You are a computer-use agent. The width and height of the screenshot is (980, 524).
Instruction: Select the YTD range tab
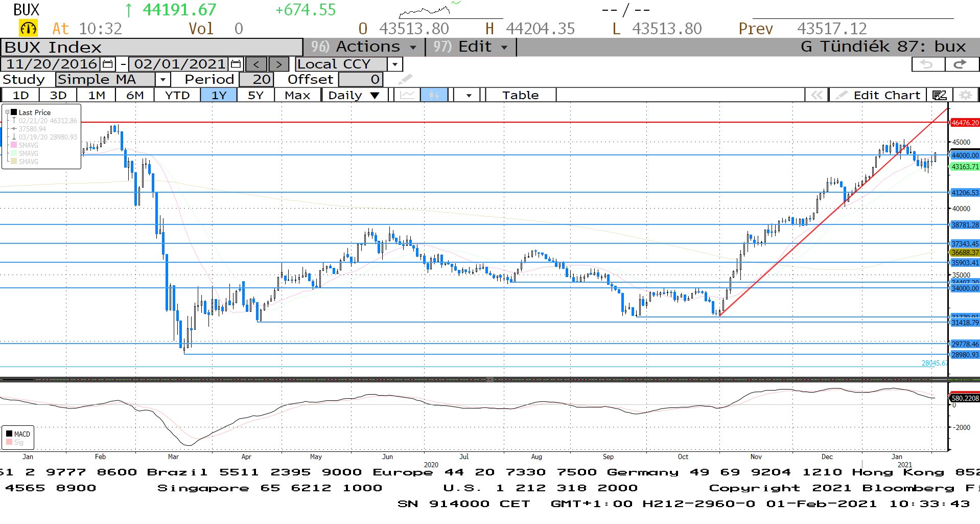(177, 95)
